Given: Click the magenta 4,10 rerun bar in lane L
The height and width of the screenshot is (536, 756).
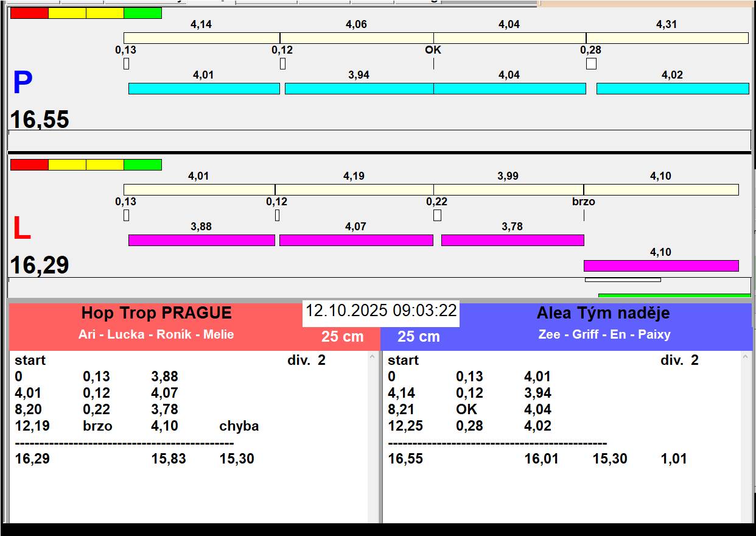Looking at the screenshot, I should [660, 266].
